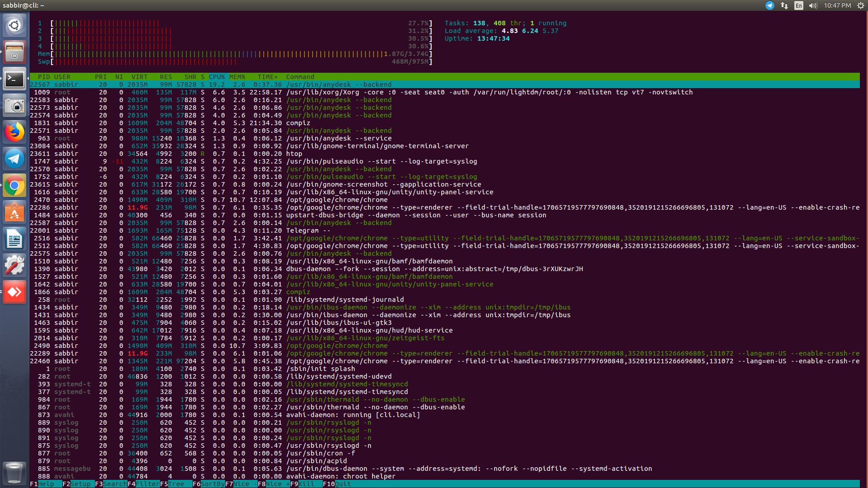Click F8 Nice + in htop
Viewport: 868px width, 488px height.
pyautogui.click(x=274, y=484)
